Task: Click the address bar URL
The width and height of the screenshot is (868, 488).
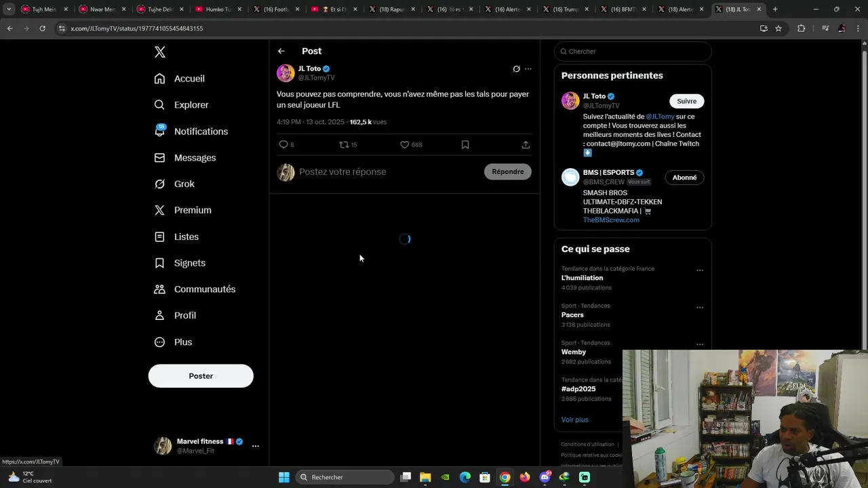Action: coord(136,28)
